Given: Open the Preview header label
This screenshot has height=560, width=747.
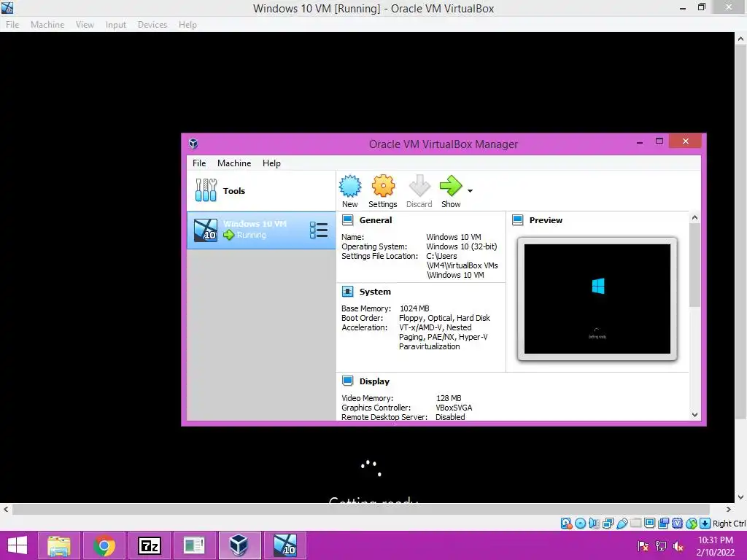Looking at the screenshot, I should (x=546, y=220).
